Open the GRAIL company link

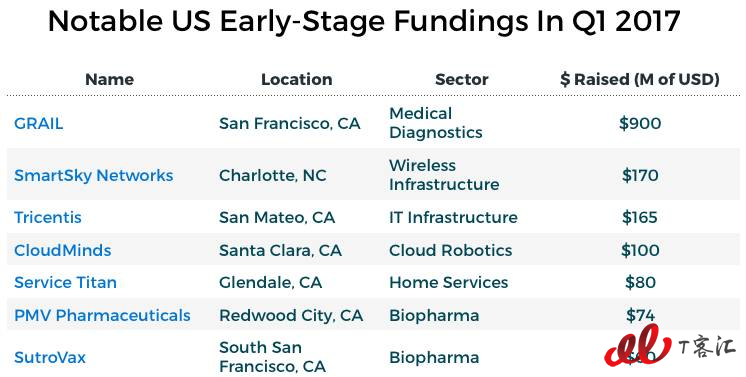click(39, 124)
